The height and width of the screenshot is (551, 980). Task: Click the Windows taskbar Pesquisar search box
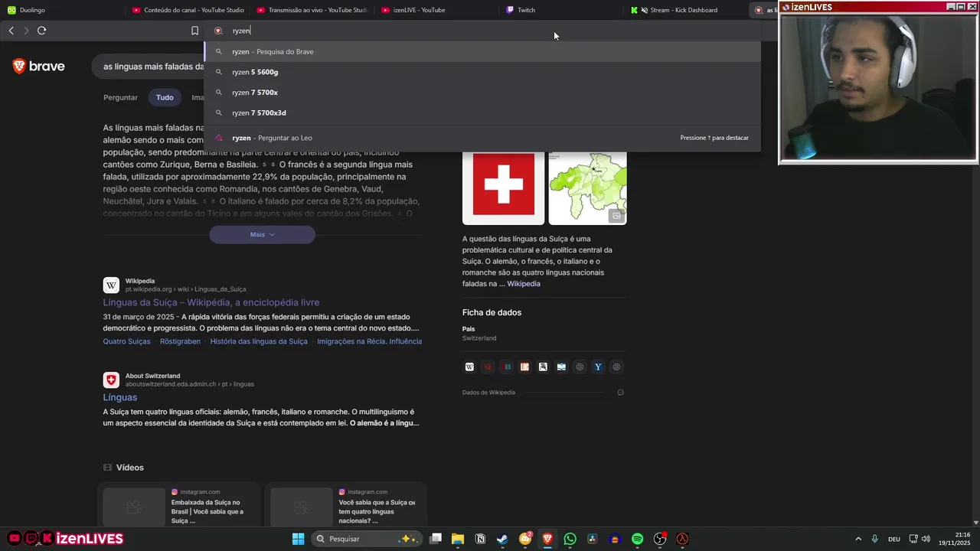(366, 539)
